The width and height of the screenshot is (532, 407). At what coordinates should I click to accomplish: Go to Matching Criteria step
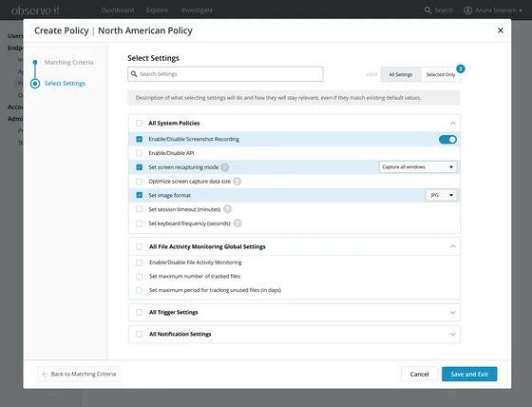[68, 62]
